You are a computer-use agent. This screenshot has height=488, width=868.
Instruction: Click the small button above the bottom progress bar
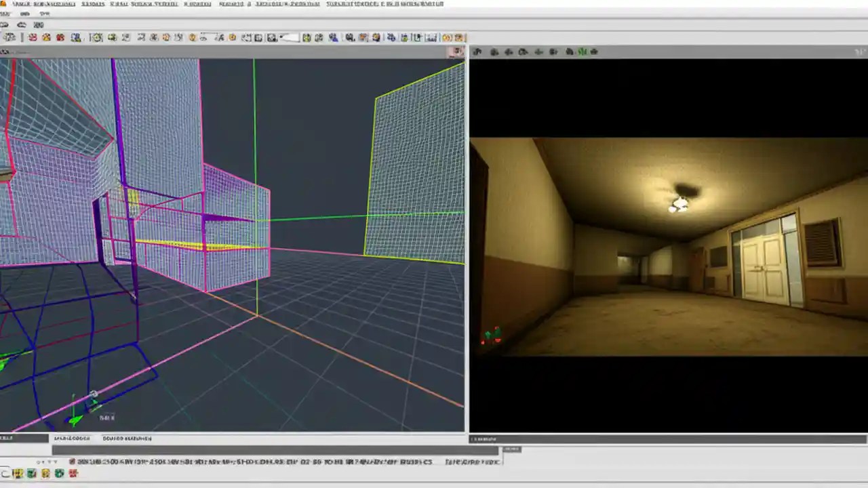[511, 449]
